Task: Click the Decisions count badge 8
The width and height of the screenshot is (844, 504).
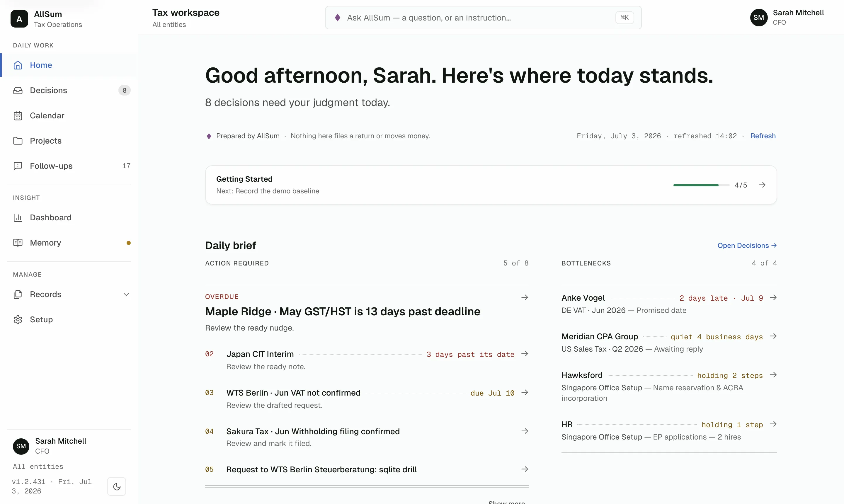Action: pos(124,90)
